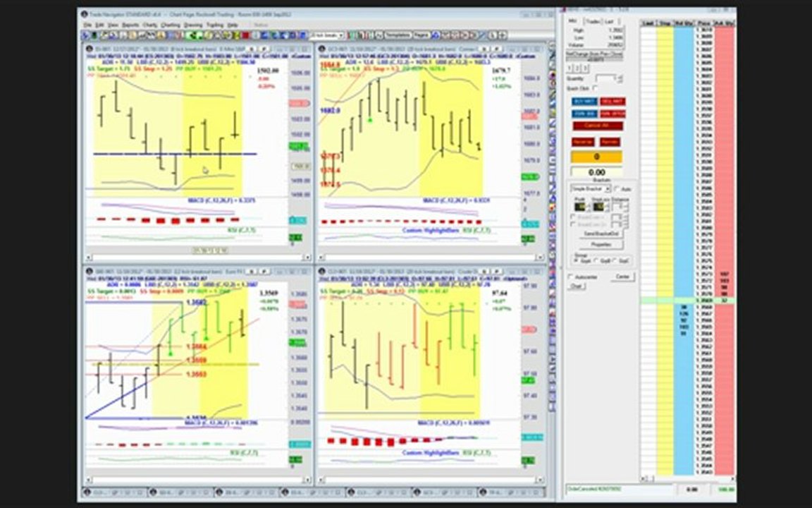This screenshot has width=812, height=508.
Task: Click the Cancel All button
Action: [x=598, y=126]
